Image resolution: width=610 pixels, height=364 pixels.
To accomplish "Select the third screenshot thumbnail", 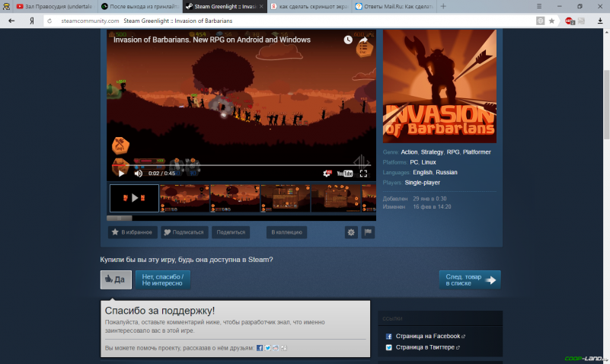I will coord(235,198).
